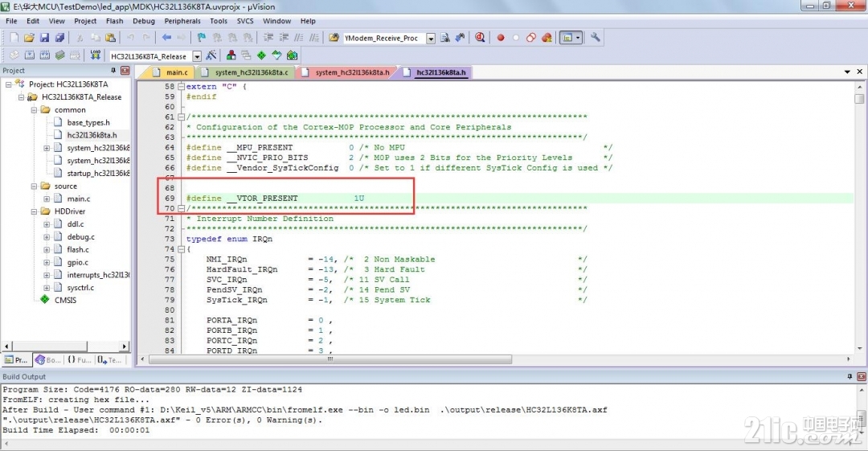Pin the Build Output panel with the pushpin icon

click(x=850, y=376)
